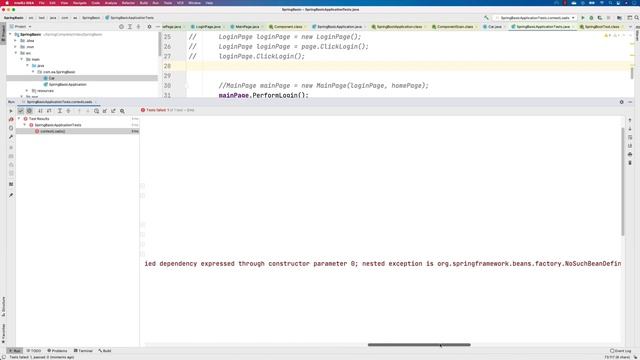Screen dimensions: 640x360
Task: Collapse all in Project panel toolbar
Action: pyautogui.click(x=138, y=27)
